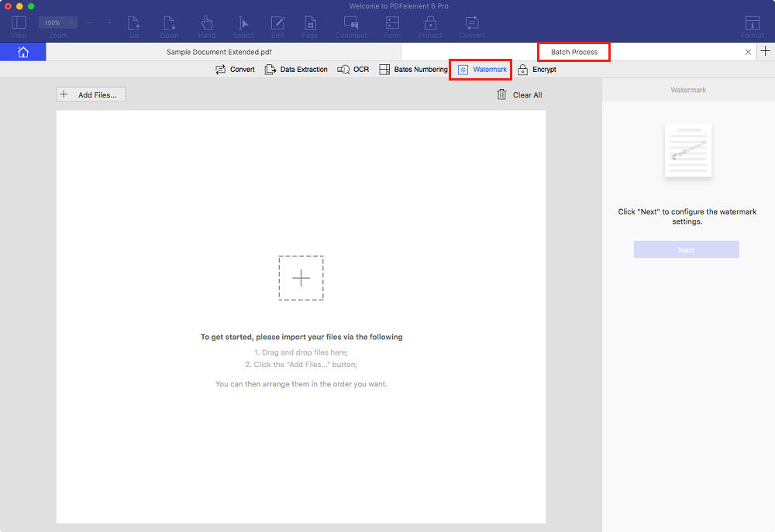The height and width of the screenshot is (532, 775).
Task: Choose the Watermark batch option
Action: pos(482,70)
